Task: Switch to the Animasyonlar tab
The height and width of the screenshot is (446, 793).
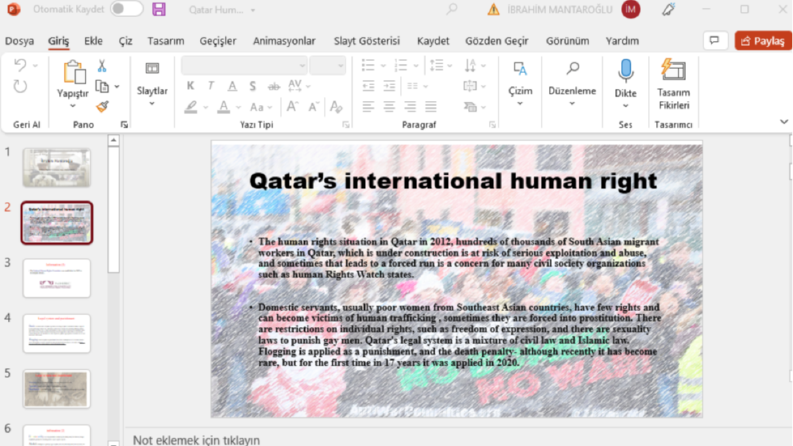Action: click(284, 41)
